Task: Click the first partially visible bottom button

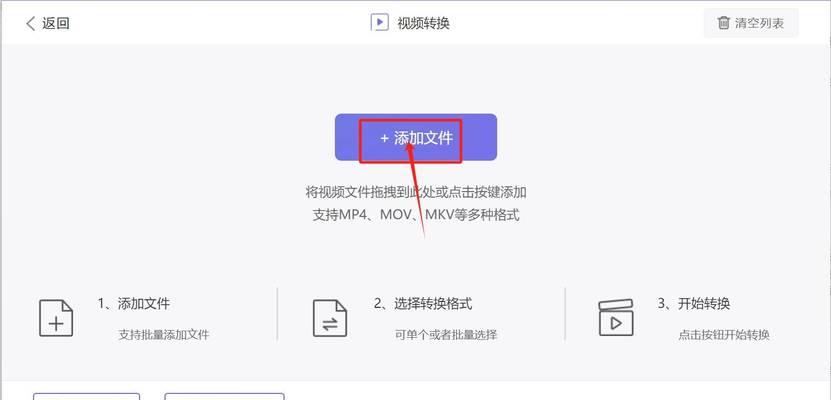Action: (86, 396)
